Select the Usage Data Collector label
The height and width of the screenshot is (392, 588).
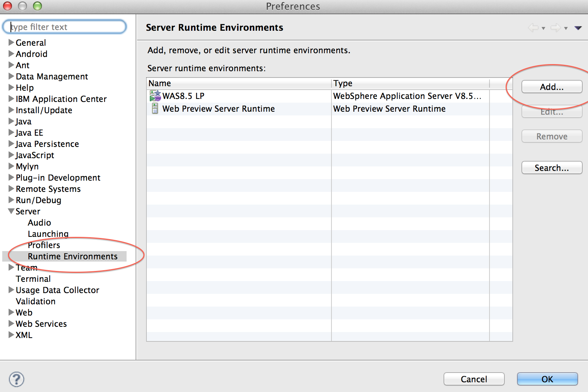[x=58, y=290]
